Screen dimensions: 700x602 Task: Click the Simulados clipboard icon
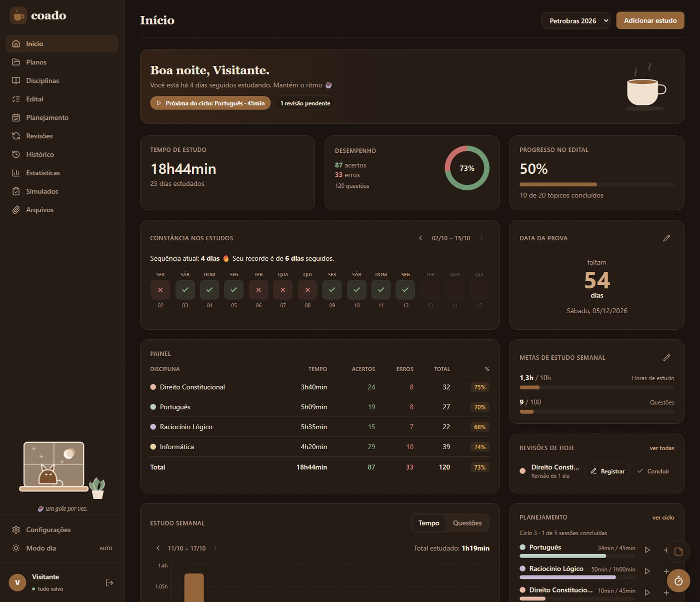(x=16, y=191)
